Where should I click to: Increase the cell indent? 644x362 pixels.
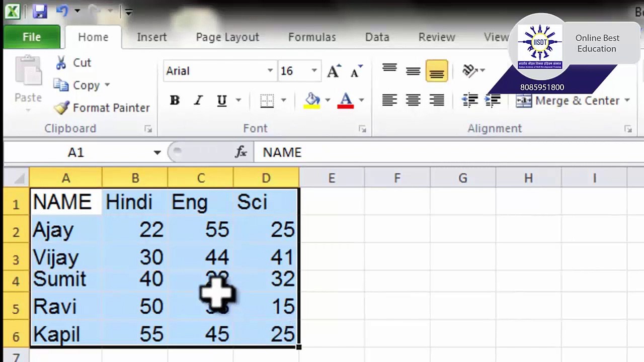click(x=494, y=101)
